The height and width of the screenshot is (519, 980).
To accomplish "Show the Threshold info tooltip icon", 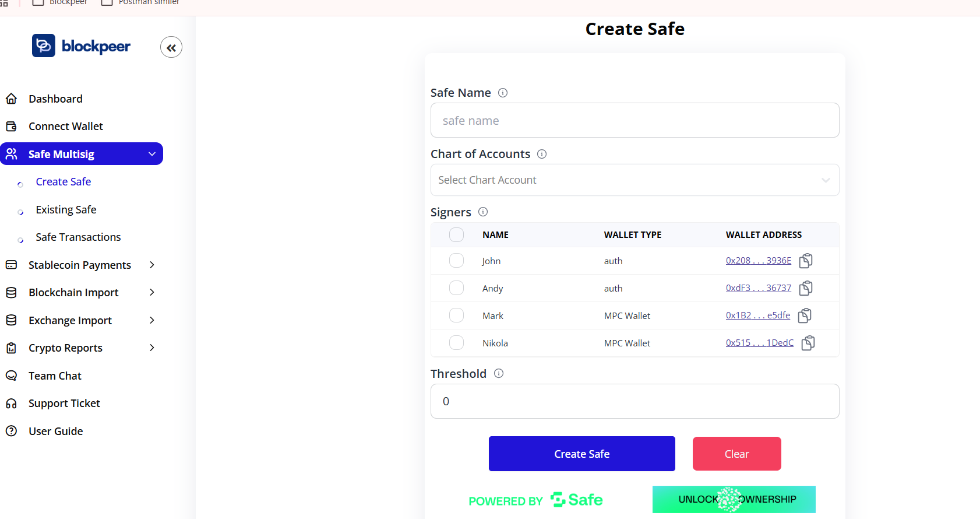I will 499,374.
